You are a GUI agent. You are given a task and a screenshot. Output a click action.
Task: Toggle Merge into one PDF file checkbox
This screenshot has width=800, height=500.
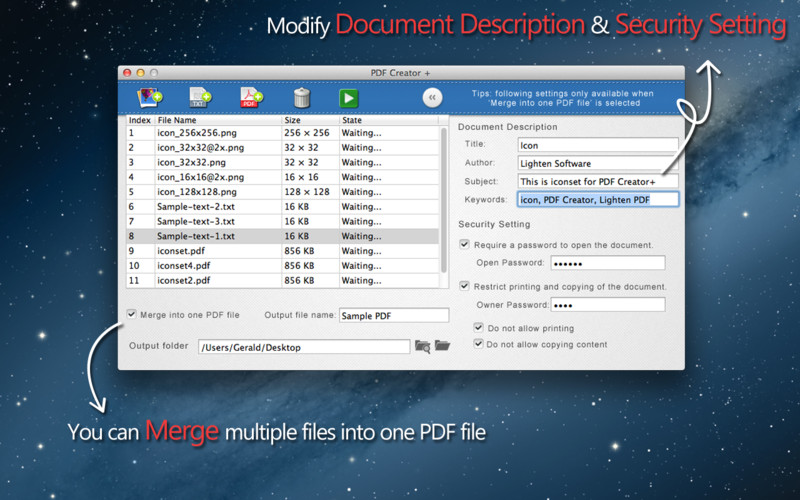click(x=132, y=314)
